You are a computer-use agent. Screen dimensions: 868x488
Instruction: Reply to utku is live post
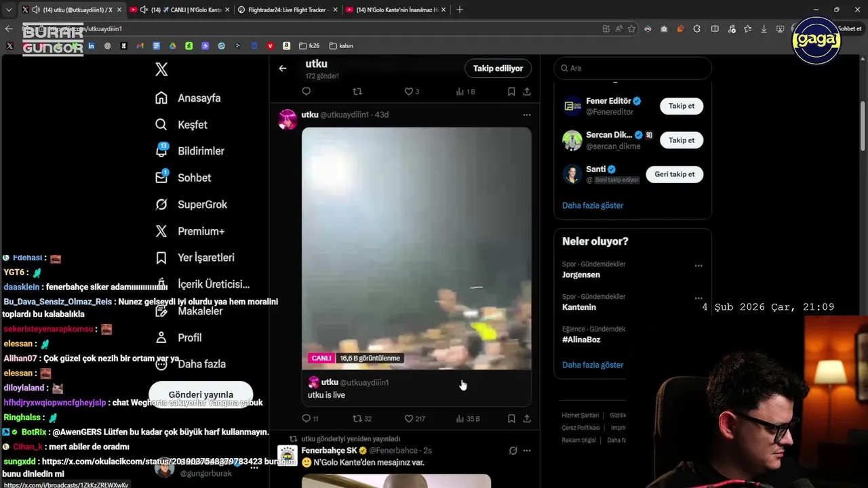307,419
